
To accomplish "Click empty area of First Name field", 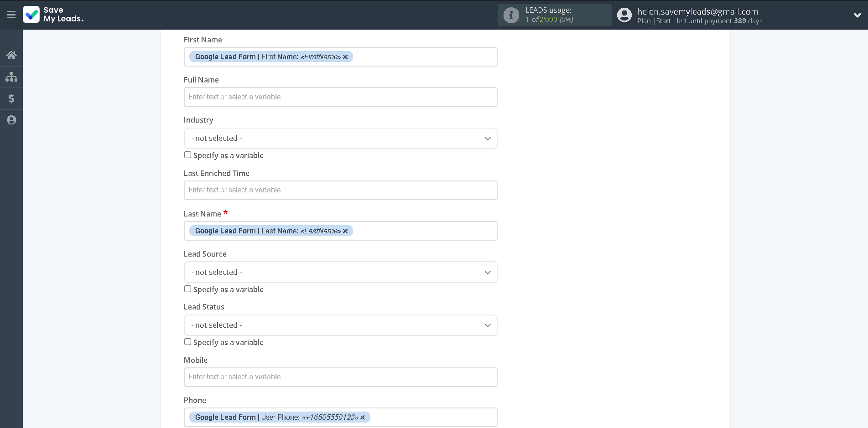I will click(x=424, y=57).
